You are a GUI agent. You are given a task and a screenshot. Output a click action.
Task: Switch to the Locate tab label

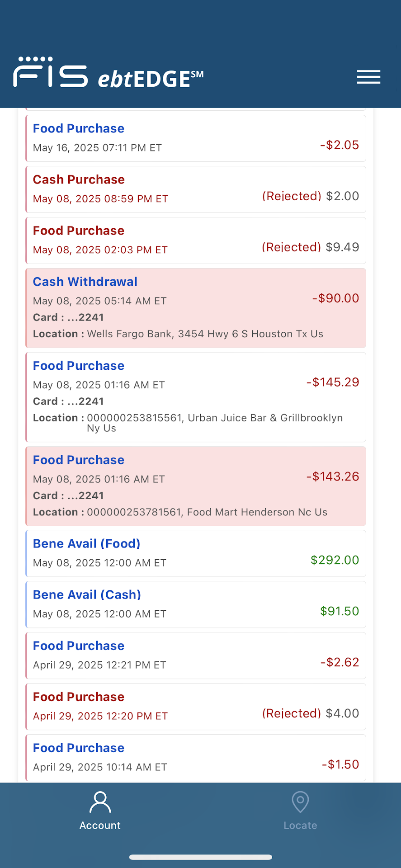[x=300, y=826]
